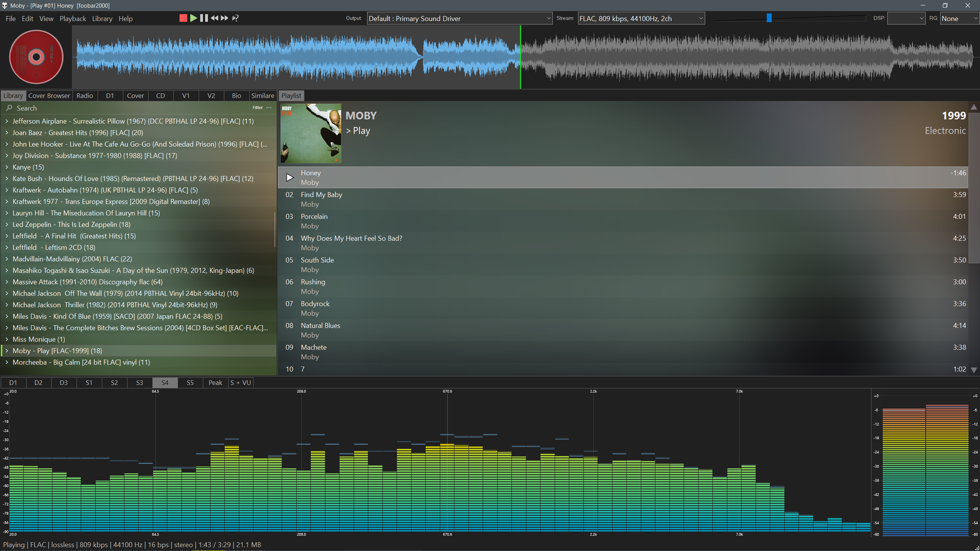Viewport: 980px width, 551px height.
Task: Open the Output device dropdown
Action: coord(459,18)
